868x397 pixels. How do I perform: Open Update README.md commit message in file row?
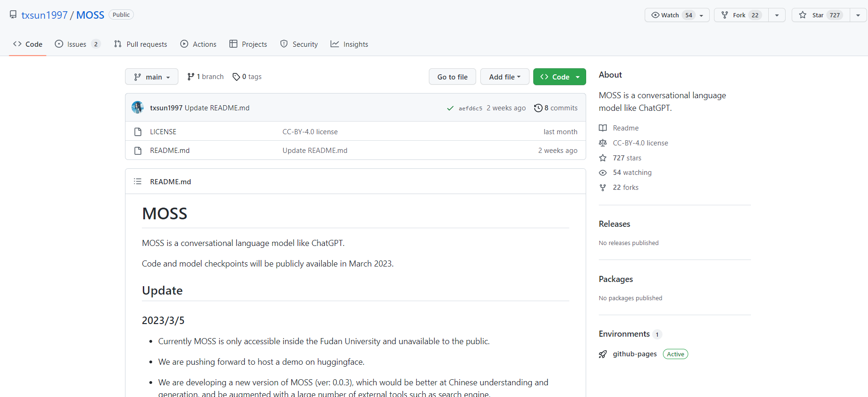[x=315, y=151]
